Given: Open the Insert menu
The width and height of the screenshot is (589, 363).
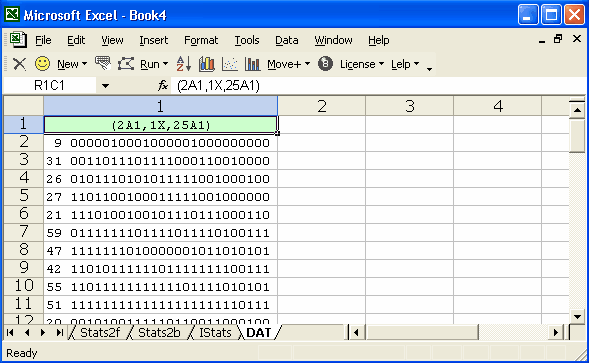Looking at the screenshot, I should [154, 40].
